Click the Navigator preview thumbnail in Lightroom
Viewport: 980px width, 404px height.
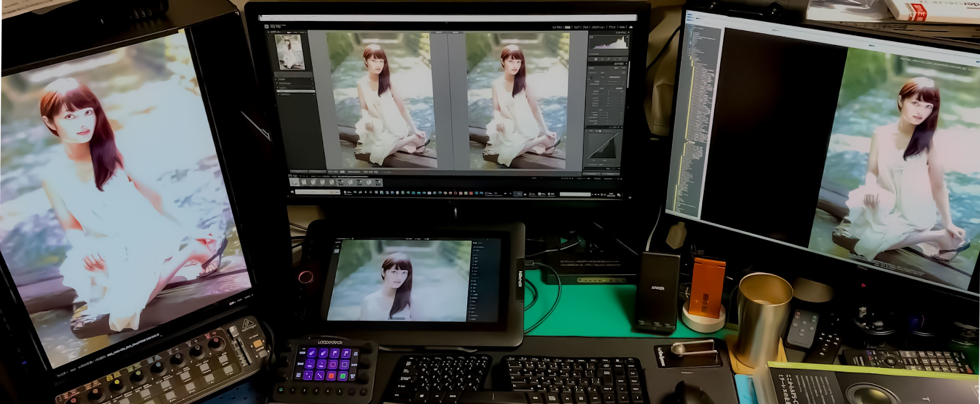point(290,52)
